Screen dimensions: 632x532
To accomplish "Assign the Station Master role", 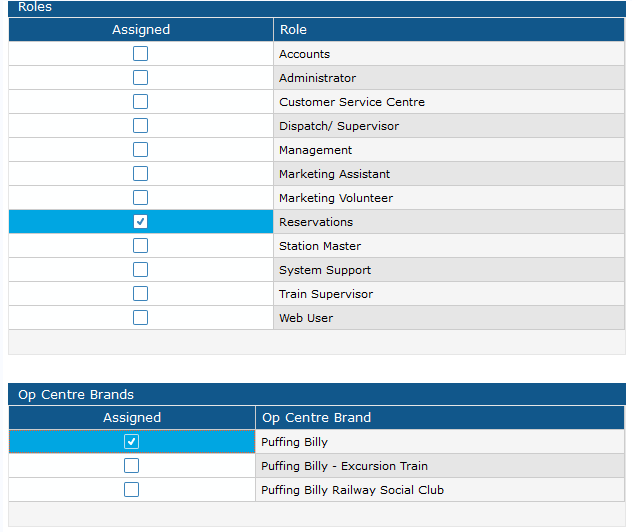I will click(x=140, y=245).
